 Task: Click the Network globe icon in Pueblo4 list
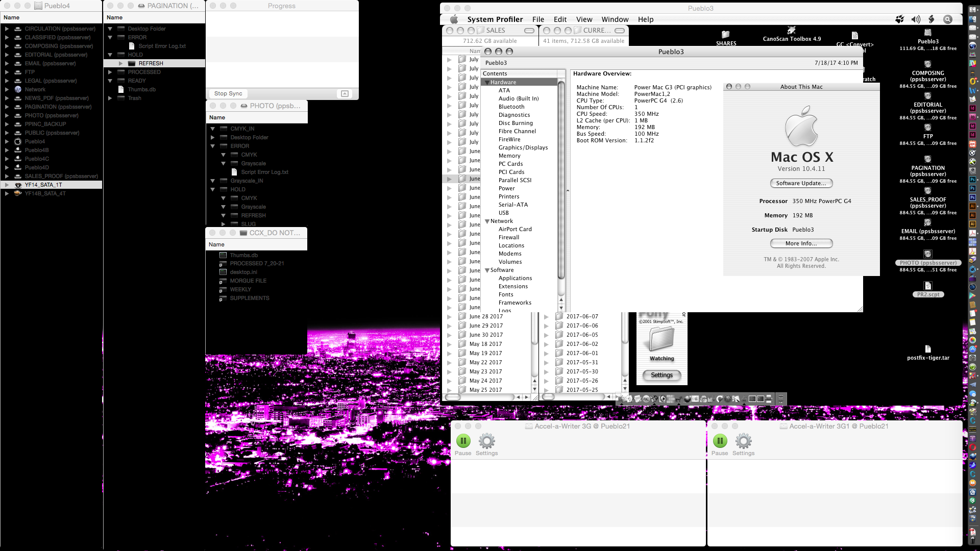click(18, 89)
